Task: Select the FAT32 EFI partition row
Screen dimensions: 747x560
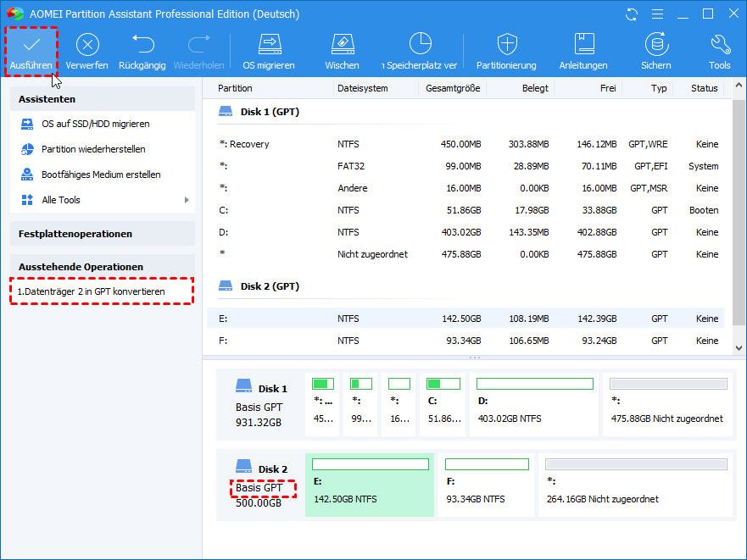Action: (466, 166)
